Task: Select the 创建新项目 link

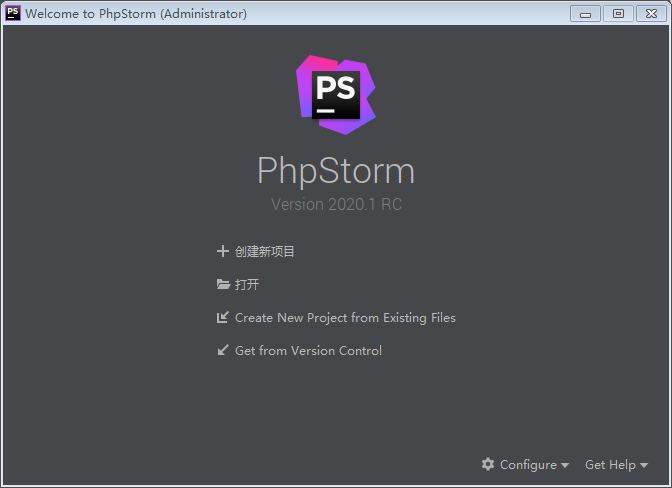Action: pos(265,252)
